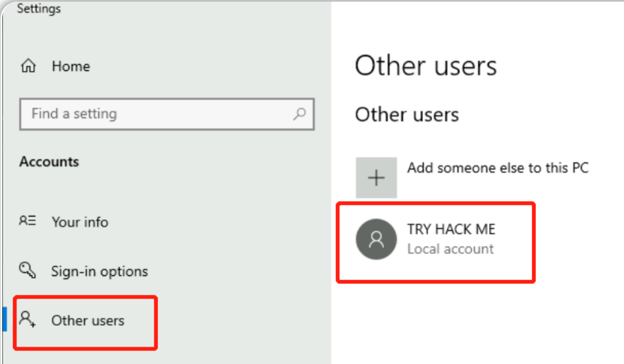Viewport: 624px width, 364px height.
Task: Click the Sign-in options key icon
Action: [27, 270]
